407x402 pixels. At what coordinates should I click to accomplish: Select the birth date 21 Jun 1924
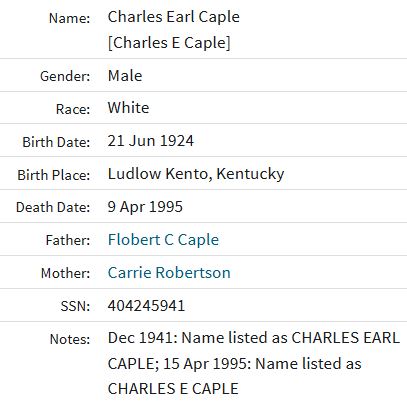pos(151,141)
